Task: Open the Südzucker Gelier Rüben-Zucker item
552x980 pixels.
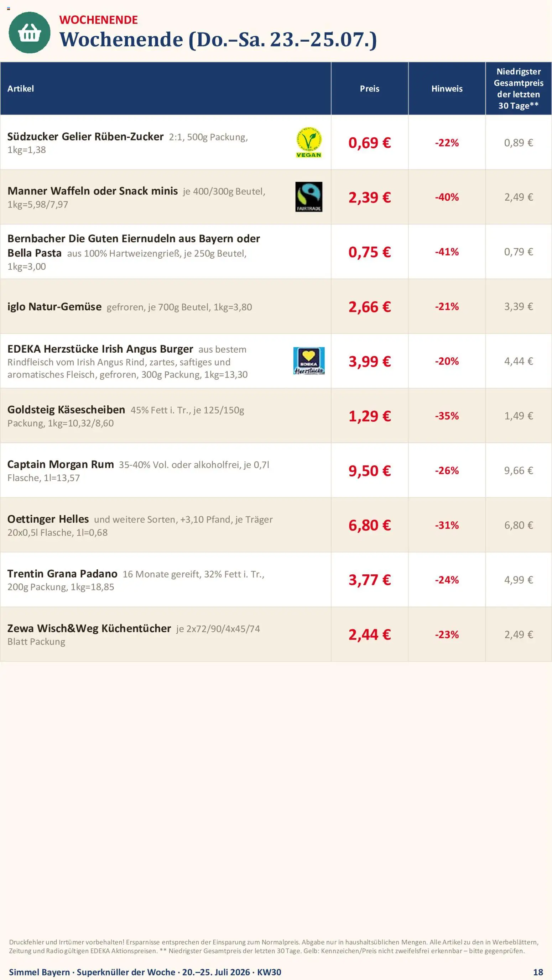Action: tap(85, 137)
